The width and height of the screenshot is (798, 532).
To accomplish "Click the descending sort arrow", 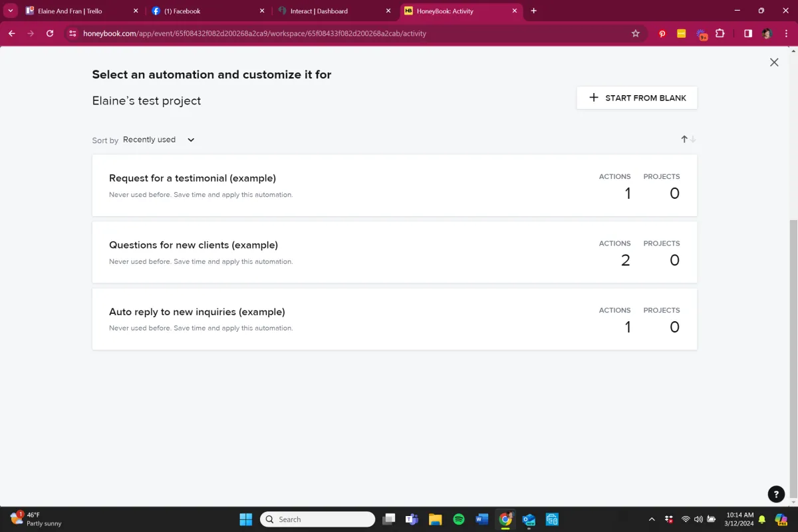I will click(x=693, y=139).
